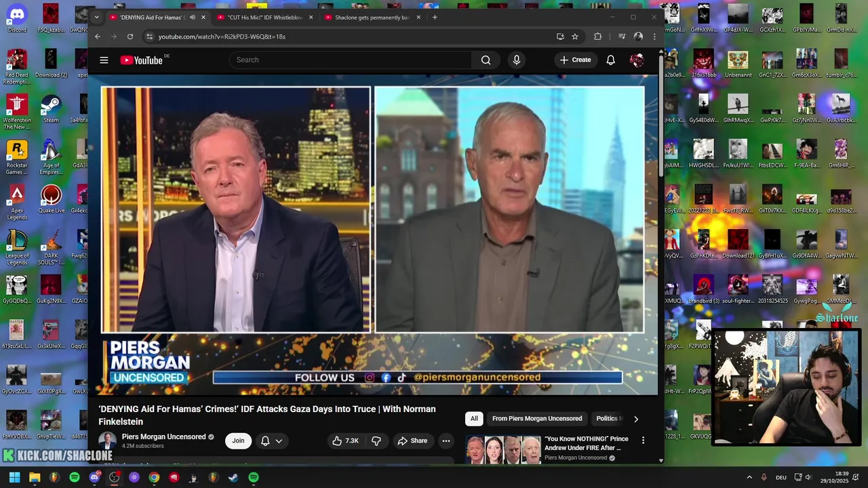This screenshot has width=868, height=488.
Task: Close the 'Shaclone gets permanently' tab
Action: (x=418, y=18)
